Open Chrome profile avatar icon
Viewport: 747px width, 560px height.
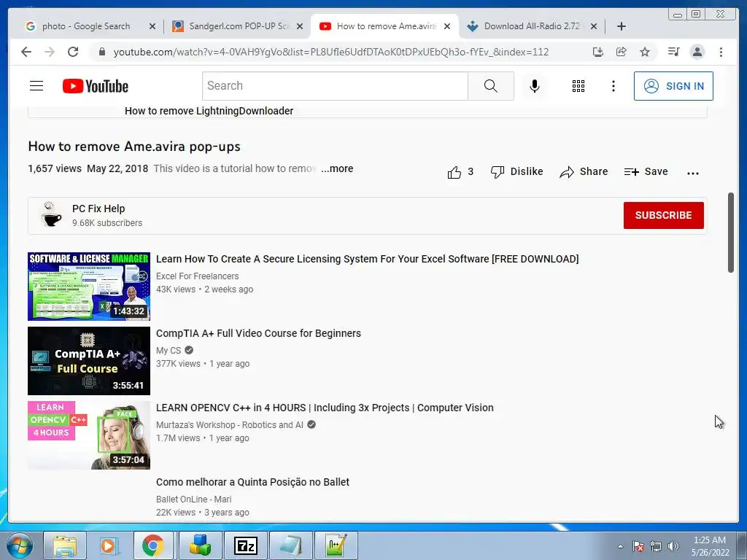click(697, 52)
